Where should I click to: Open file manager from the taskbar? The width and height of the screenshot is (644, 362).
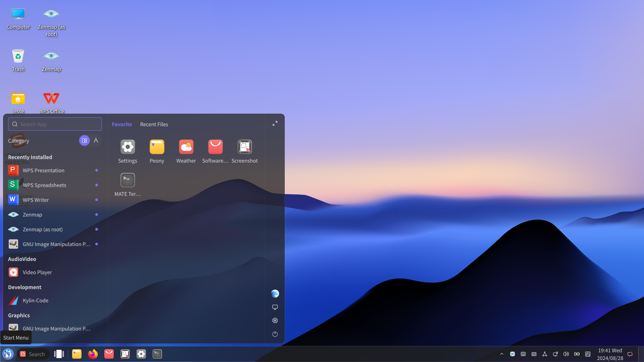tap(77, 354)
